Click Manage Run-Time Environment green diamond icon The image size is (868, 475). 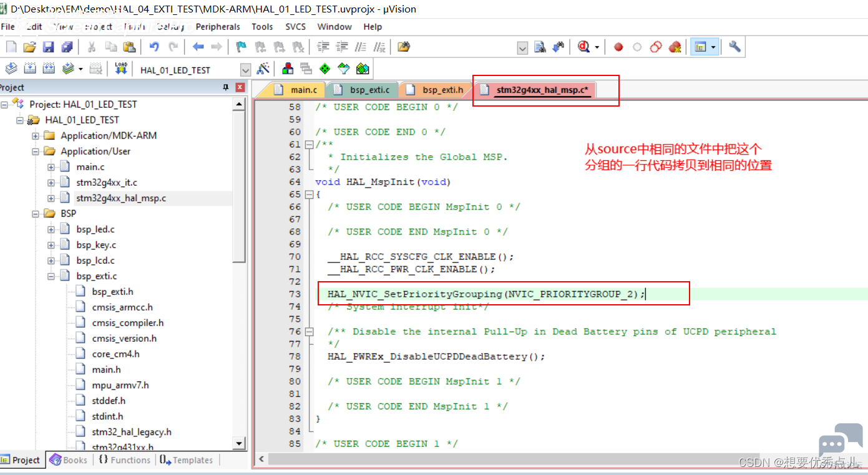click(324, 69)
